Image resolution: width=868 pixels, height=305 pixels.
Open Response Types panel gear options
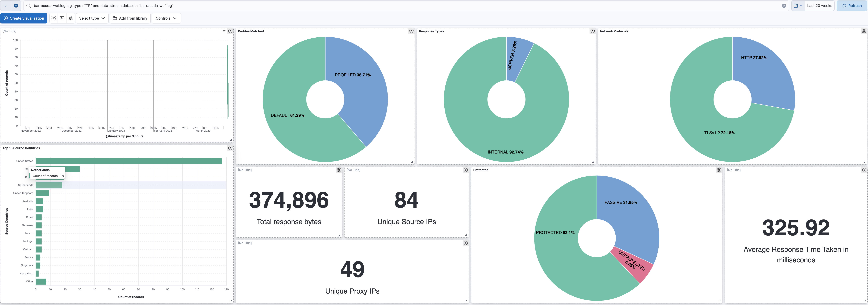tap(592, 31)
